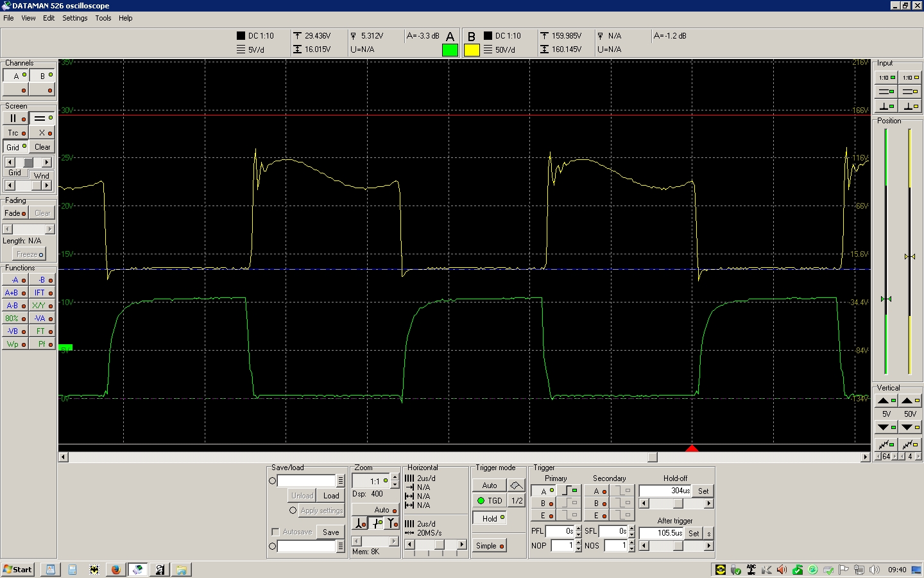Select primary trigger source A
Viewport: 924px width, 578px height.
[x=543, y=491]
